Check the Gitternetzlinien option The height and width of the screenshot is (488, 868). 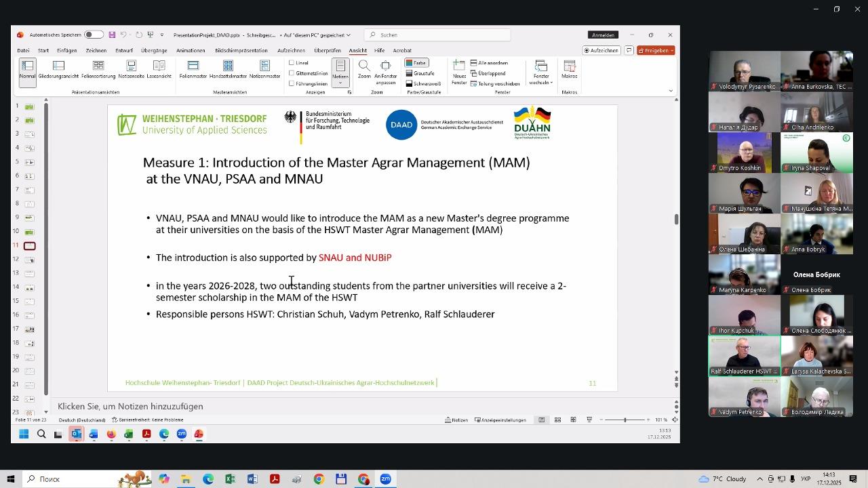tap(292, 73)
